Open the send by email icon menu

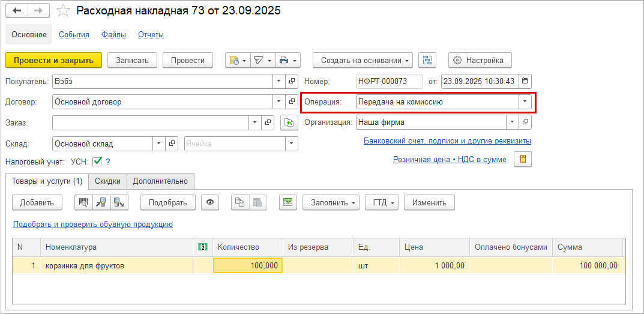tap(263, 61)
